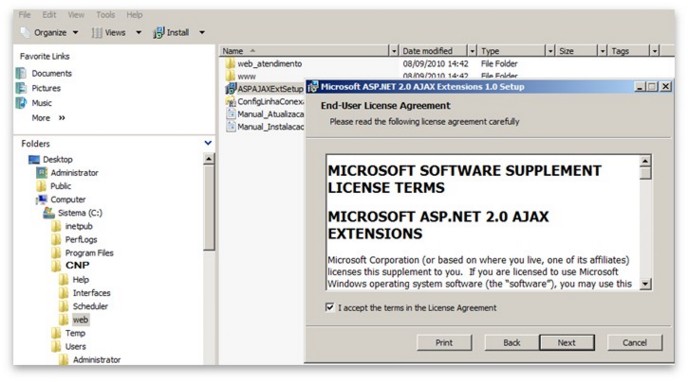Click the ASPAJAXExtSetup installer file icon
This screenshot has width=688, height=382.
(230, 89)
